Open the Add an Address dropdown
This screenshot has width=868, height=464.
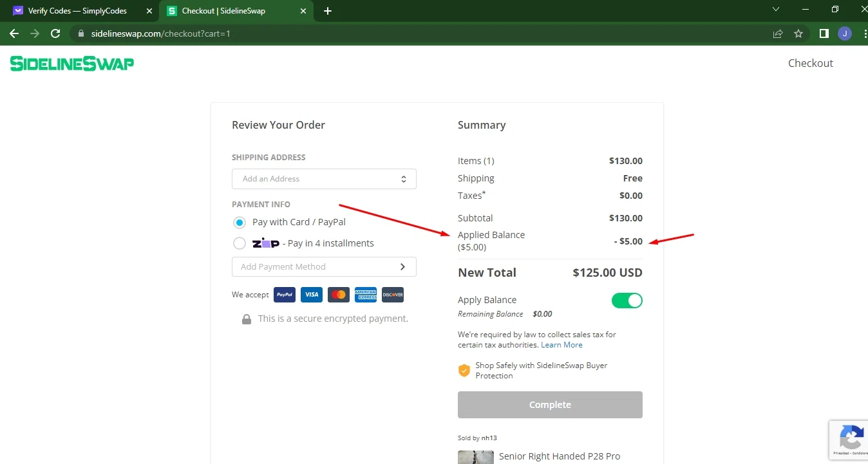(x=324, y=179)
